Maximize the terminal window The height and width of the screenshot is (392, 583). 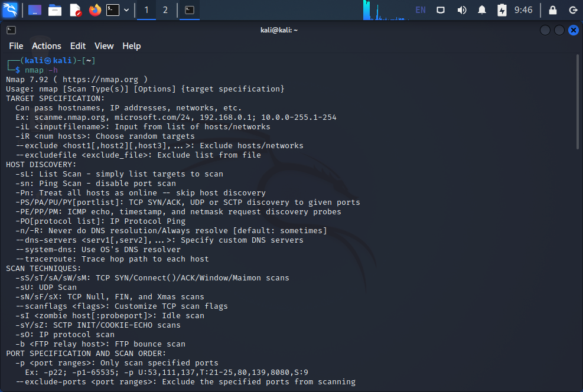click(x=559, y=30)
